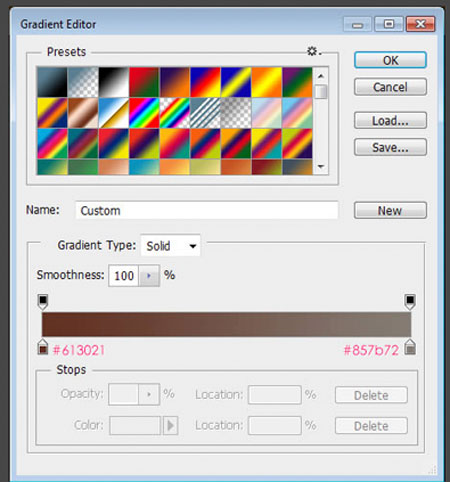Choose the copper gradient preset
The height and width of the screenshot is (482, 450).
click(x=83, y=113)
